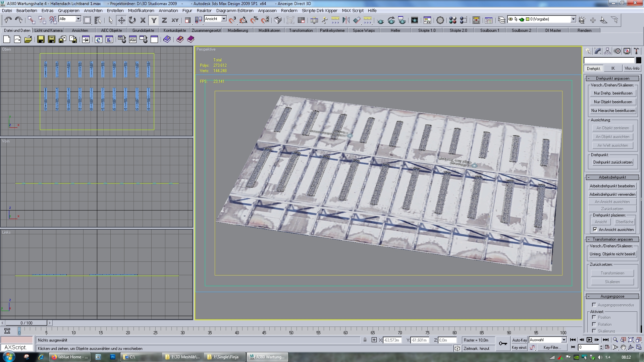The image size is (644, 362).
Task: Click the Pan view hand icon
Action: (623, 348)
